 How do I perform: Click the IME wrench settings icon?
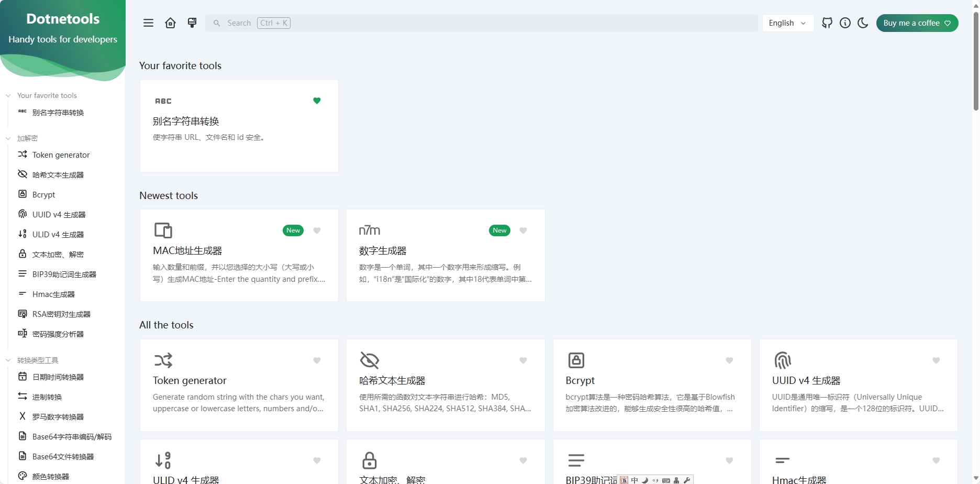tap(687, 480)
